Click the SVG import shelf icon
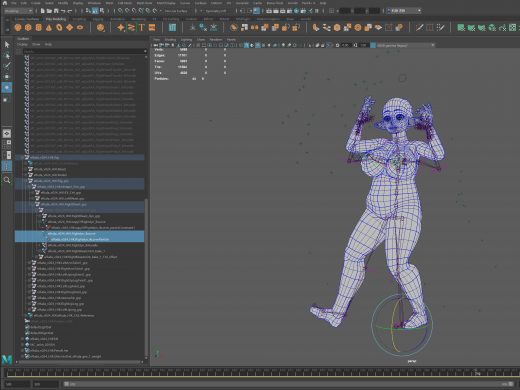The image size is (520, 390). point(152,28)
